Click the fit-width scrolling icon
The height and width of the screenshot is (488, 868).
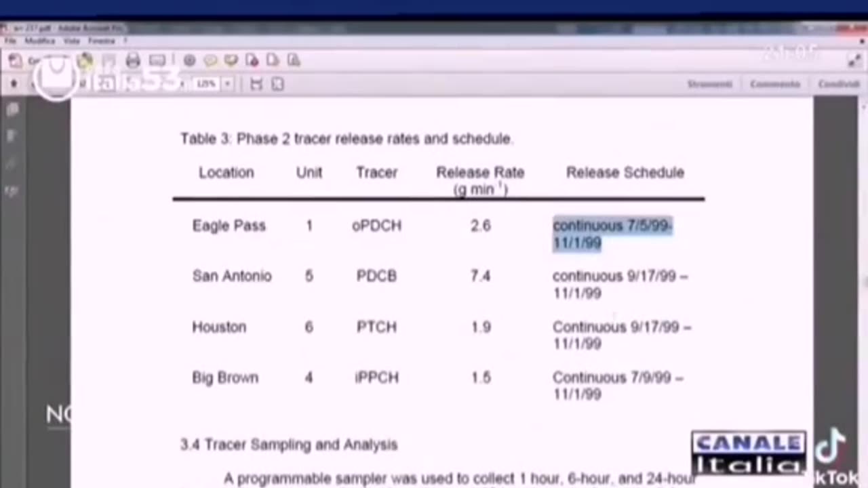(256, 84)
